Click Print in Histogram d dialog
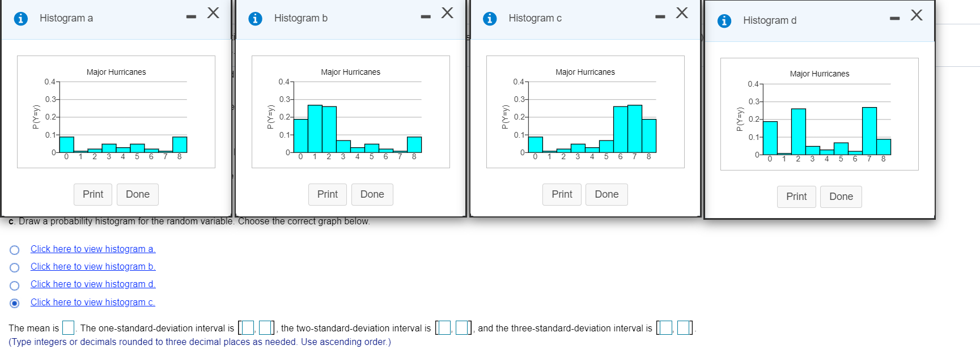This screenshot has height=358, width=980. [x=796, y=197]
